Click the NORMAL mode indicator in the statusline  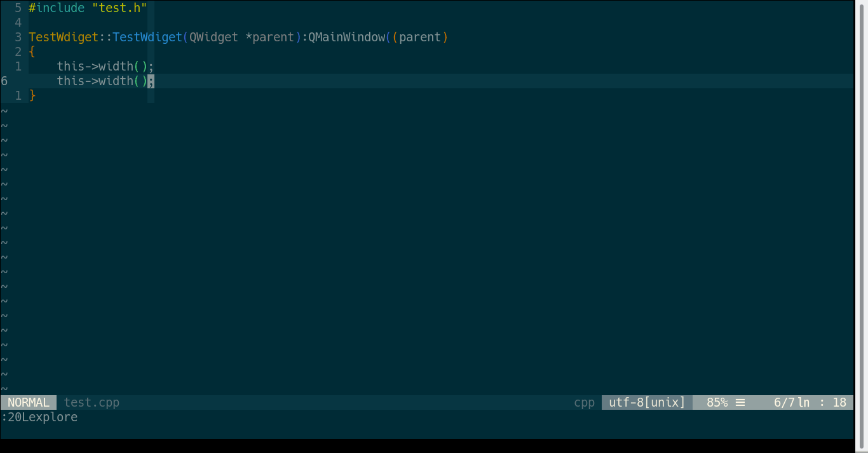click(x=28, y=402)
